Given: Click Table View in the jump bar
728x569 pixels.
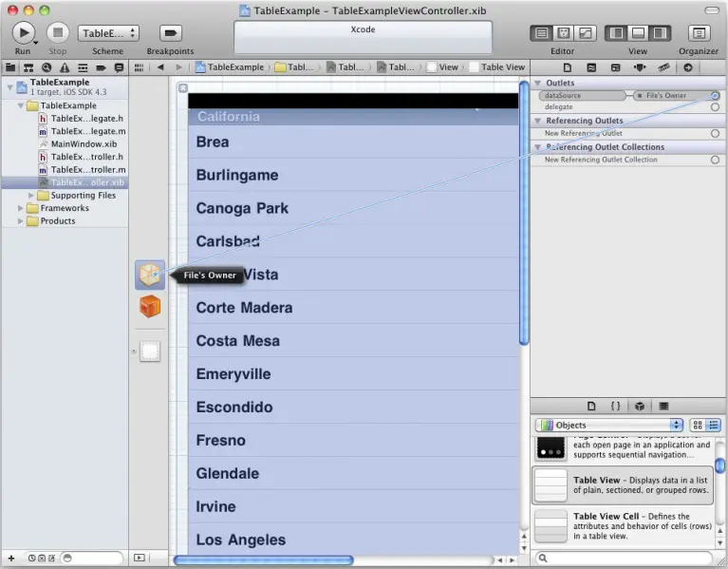Looking at the screenshot, I should pyautogui.click(x=502, y=67).
